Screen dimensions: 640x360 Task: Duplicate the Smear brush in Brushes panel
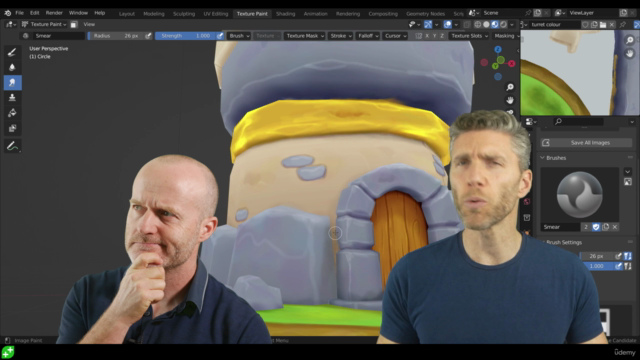point(605,227)
